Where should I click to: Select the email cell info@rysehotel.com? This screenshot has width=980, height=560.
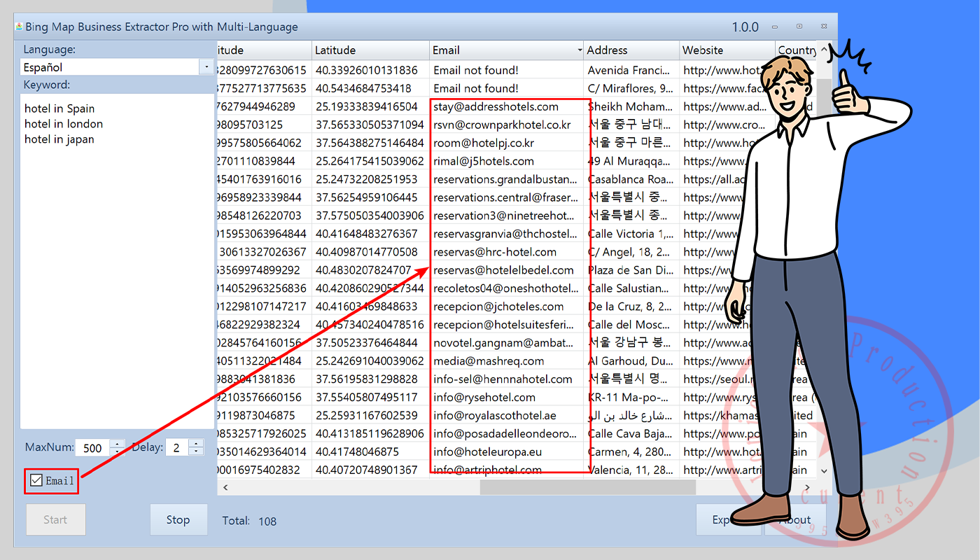(x=507, y=398)
